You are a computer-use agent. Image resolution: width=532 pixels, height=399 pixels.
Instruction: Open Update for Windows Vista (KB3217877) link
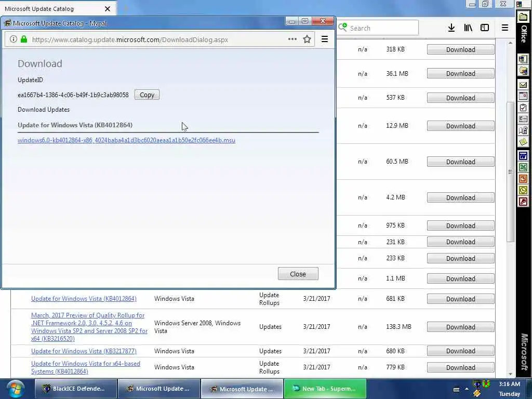click(x=84, y=351)
